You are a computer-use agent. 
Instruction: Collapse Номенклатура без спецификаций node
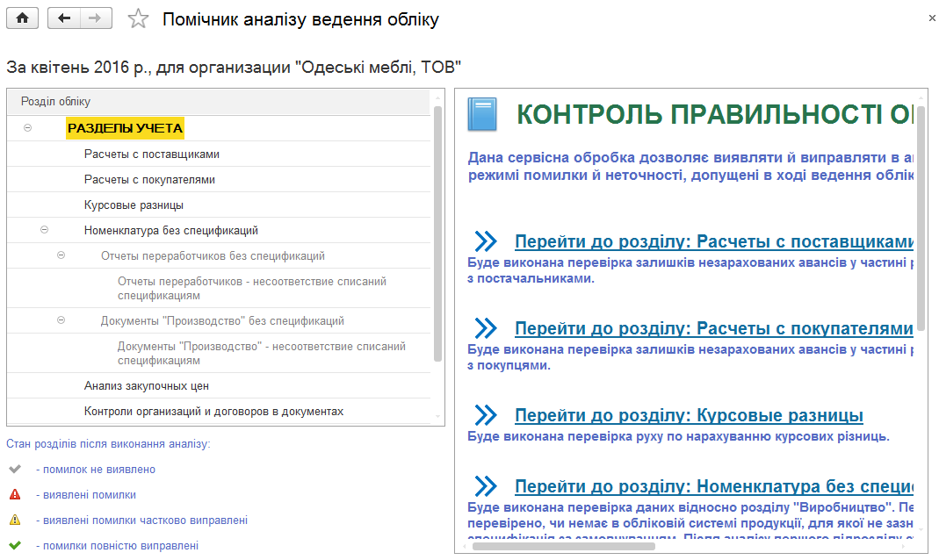pos(44,230)
